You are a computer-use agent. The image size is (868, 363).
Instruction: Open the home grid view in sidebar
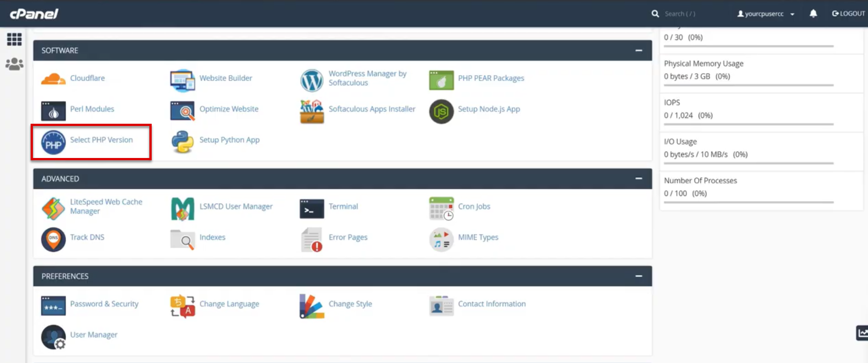14,40
